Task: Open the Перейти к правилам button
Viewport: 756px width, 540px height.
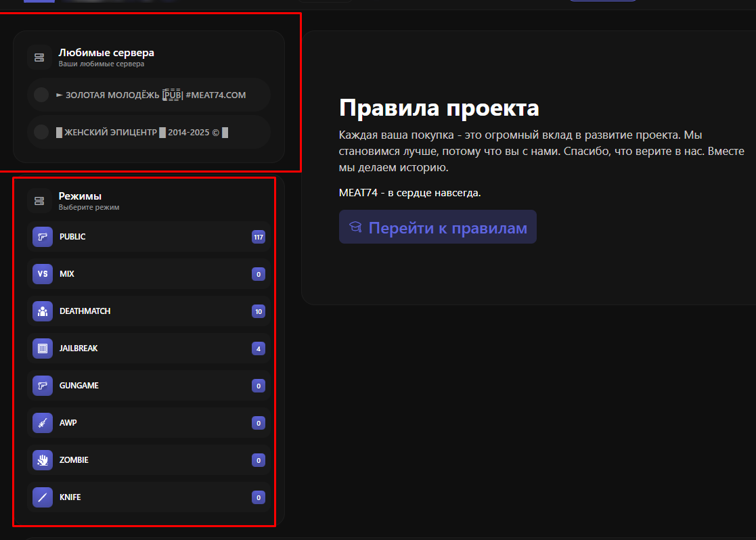Action: [x=437, y=227]
